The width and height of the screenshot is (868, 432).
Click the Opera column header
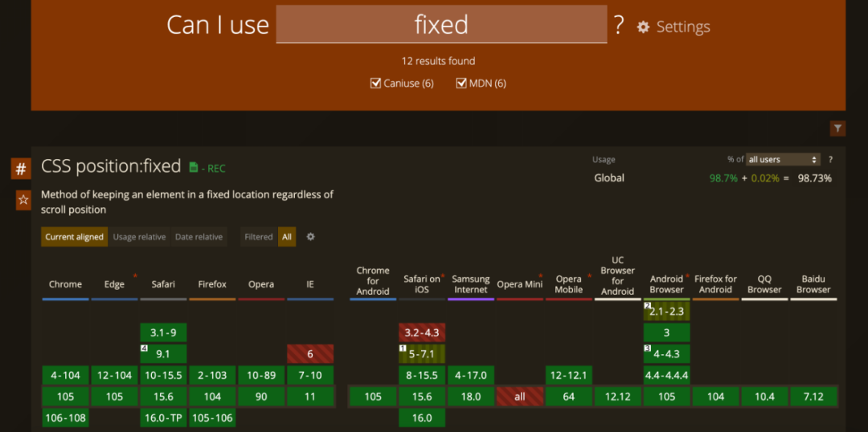pos(261,284)
